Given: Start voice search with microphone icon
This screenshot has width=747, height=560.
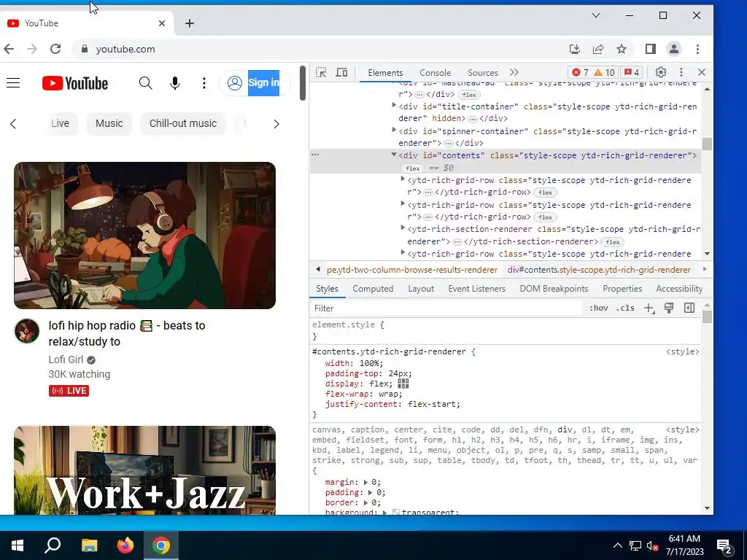Looking at the screenshot, I should [x=175, y=83].
